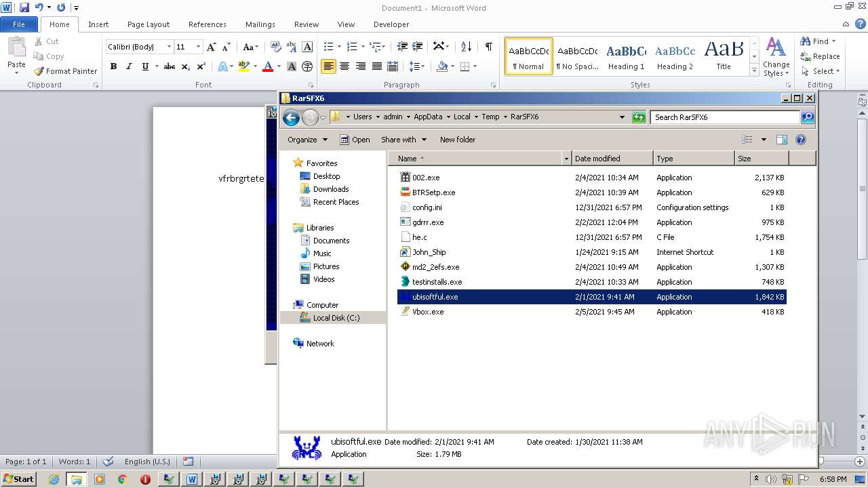The image size is (868, 488).
Task: Select Vbox.exe file
Action: pyautogui.click(x=591, y=312)
